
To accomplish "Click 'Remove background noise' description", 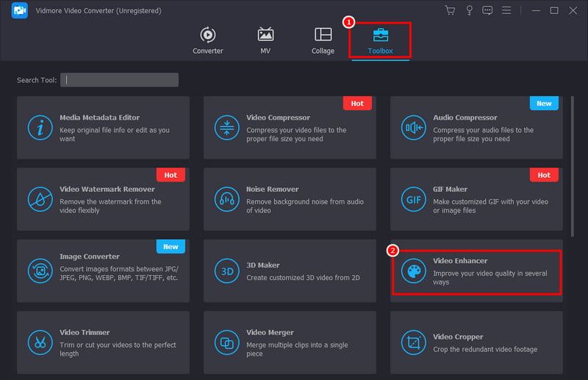I will click(305, 206).
